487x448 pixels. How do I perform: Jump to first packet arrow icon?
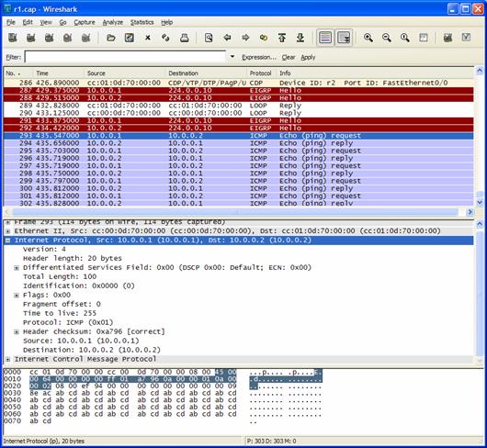click(282, 38)
